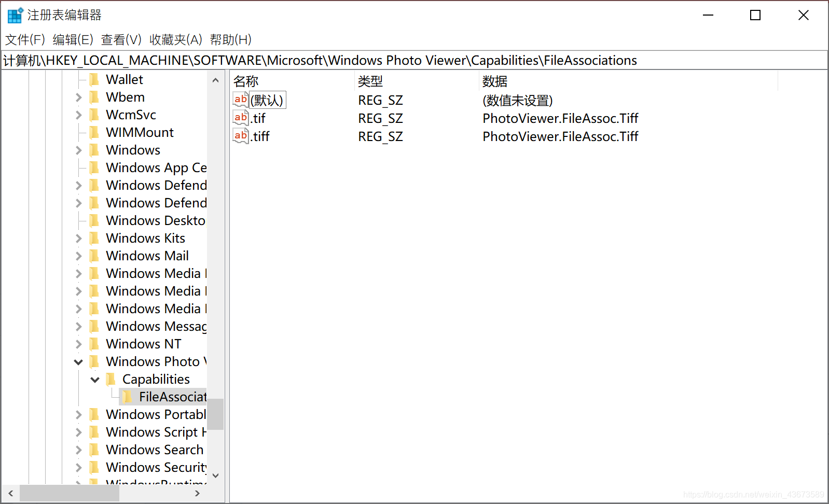Expand the Windows Portable Devices node
829x504 pixels.
(x=78, y=414)
